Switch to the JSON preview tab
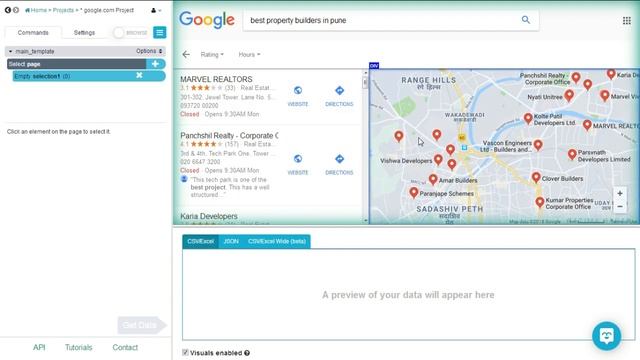Screen dimensions: 640x360 (x=231, y=241)
